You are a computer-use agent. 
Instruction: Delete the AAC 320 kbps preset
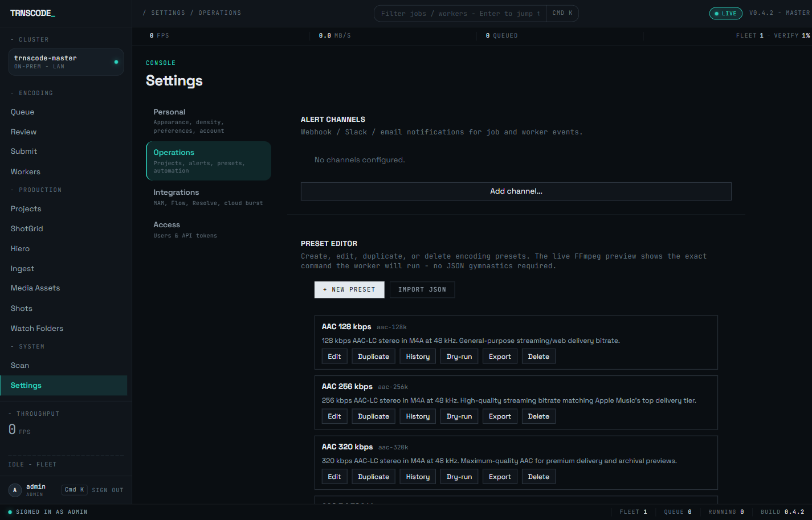538,477
